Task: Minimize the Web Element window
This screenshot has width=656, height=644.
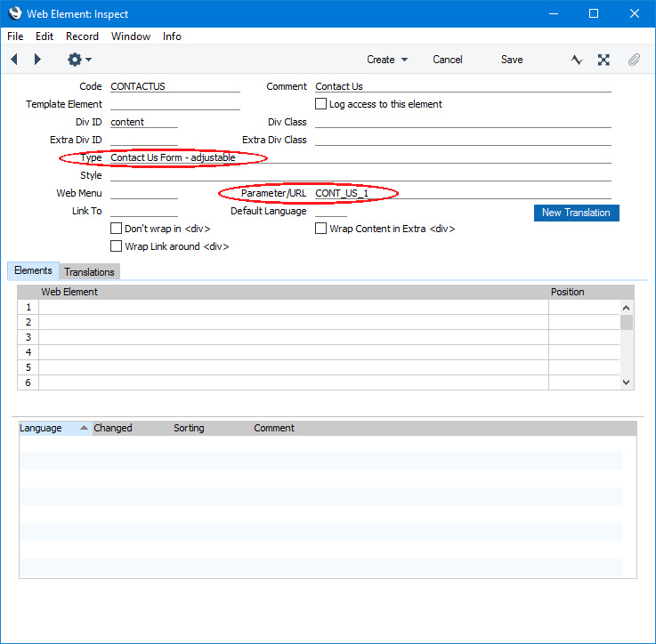Action: 554,13
